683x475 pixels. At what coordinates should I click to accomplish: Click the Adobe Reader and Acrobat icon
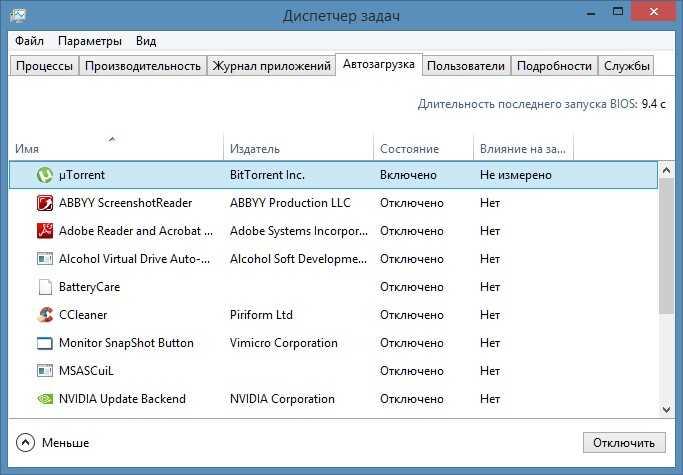click(x=44, y=231)
